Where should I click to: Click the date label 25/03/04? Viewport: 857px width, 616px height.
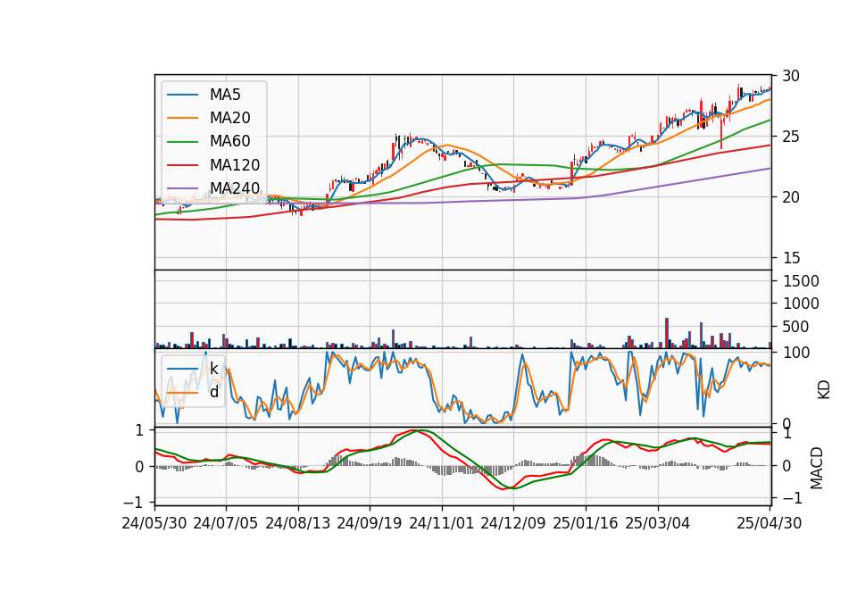pos(658,524)
